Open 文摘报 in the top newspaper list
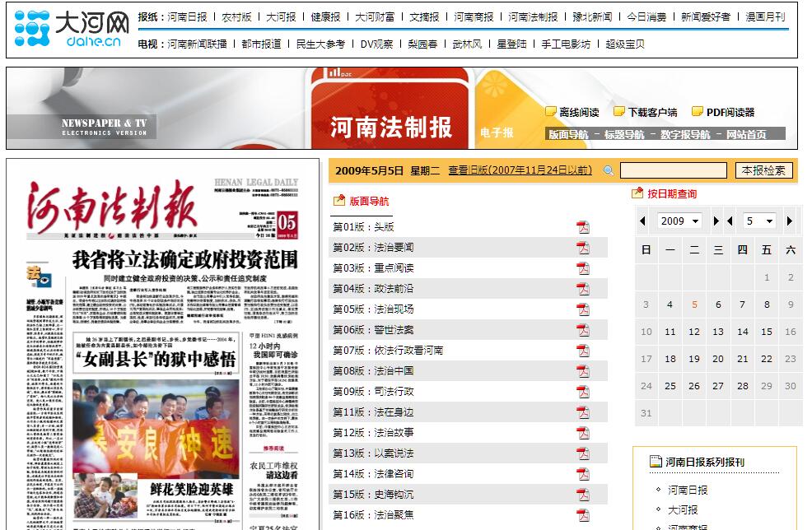 (x=424, y=17)
